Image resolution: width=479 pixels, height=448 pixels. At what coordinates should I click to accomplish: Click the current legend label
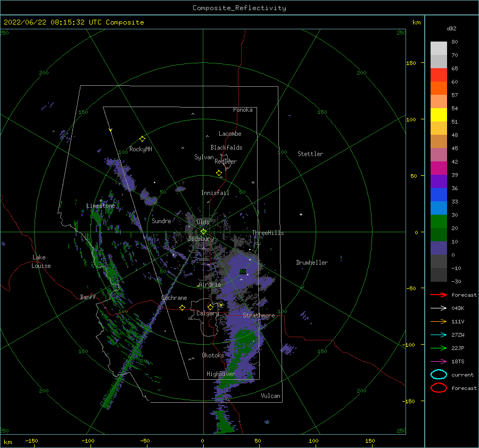(x=463, y=374)
